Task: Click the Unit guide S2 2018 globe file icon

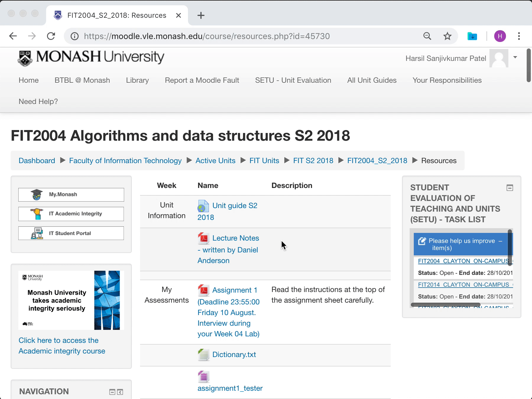Action: (203, 206)
